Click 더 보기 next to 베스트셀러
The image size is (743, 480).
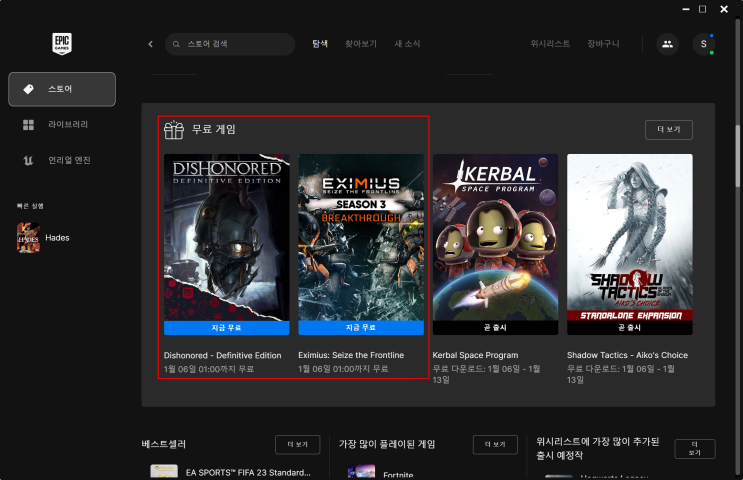point(298,444)
